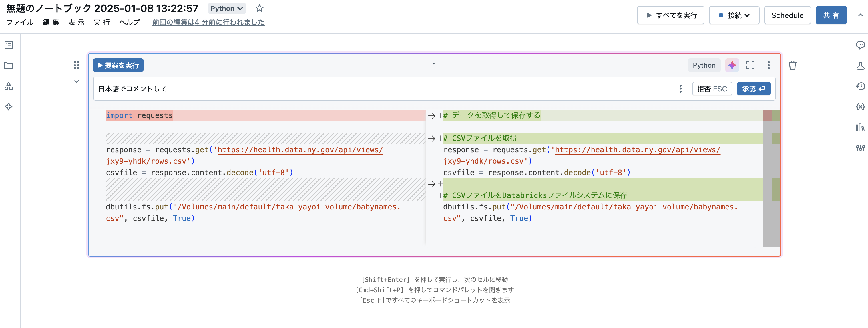The image size is (868, 328).
Task: Open the Python language dropdown
Action: coord(226,8)
